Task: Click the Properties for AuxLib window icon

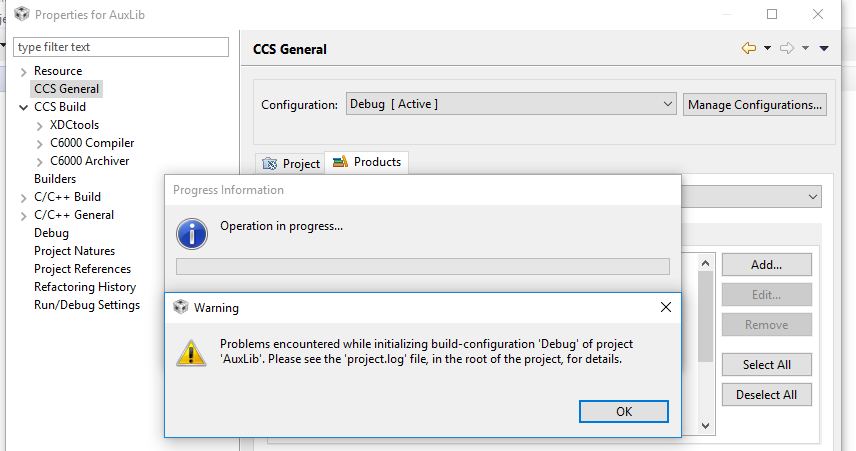Action: [x=21, y=14]
